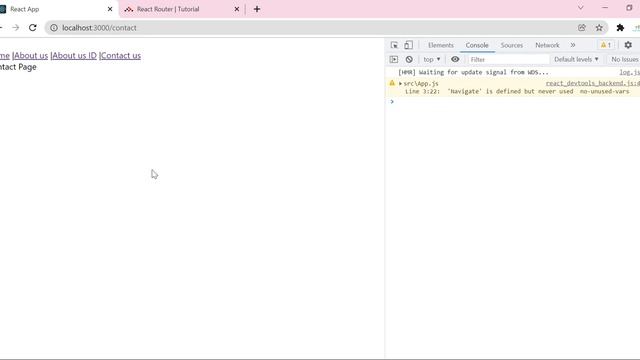Switch to the Console panel
Viewport: 640px width, 360px height.
[x=477, y=45]
